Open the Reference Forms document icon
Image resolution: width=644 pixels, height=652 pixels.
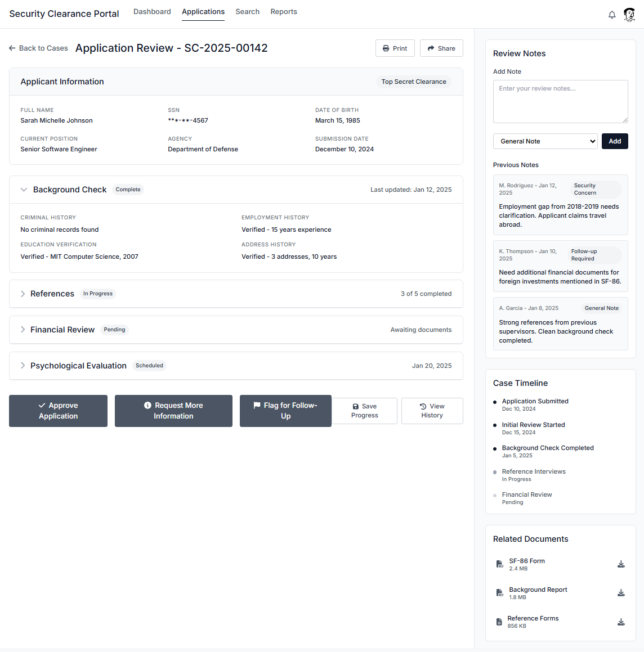499,622
